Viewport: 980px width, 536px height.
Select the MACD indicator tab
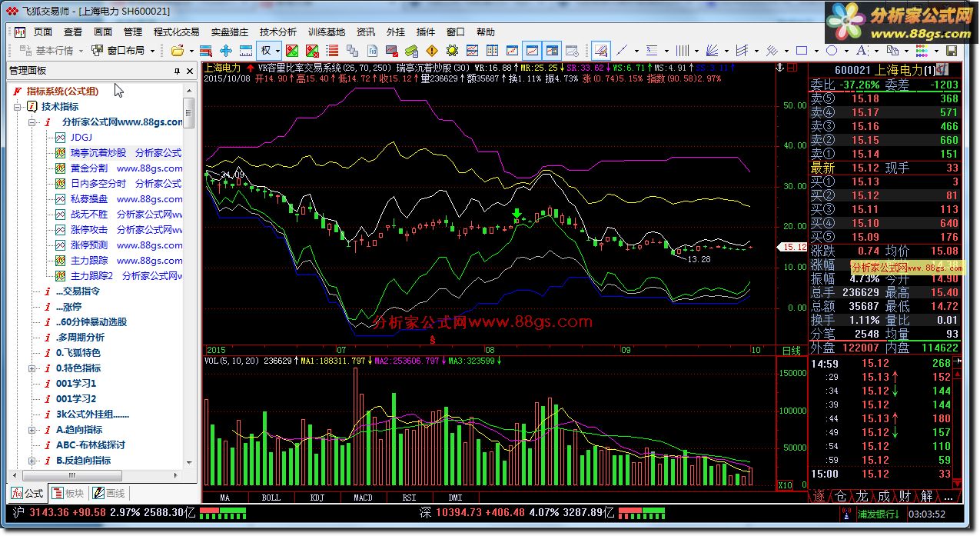click(363, 498)
